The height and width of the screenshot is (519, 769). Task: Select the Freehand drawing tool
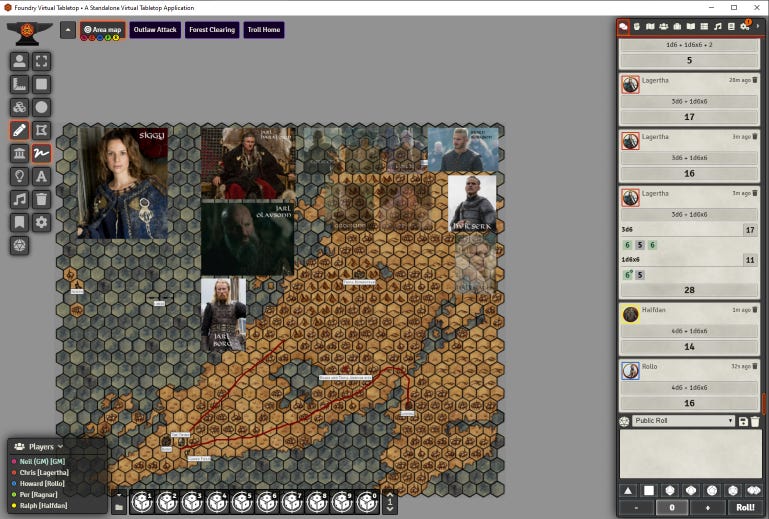pyautogui.click(x=42, y=153)
